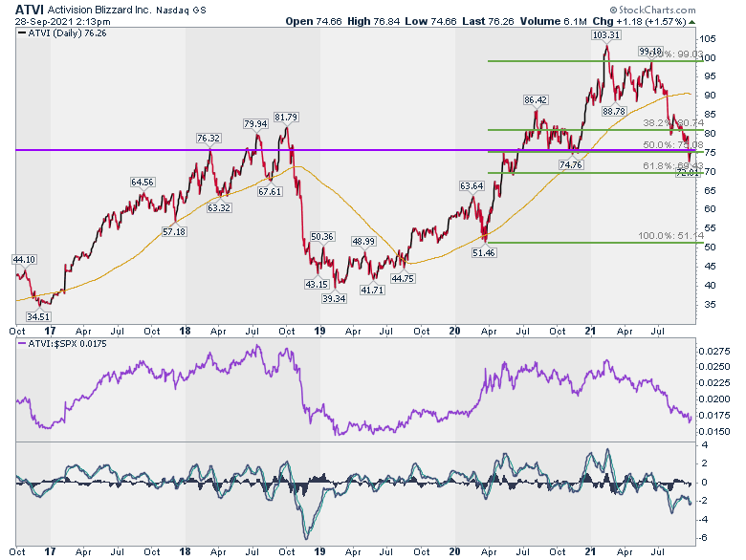Click the 50.36 price label
Viewport: 746px width, 560px height.
click(322, 237)
